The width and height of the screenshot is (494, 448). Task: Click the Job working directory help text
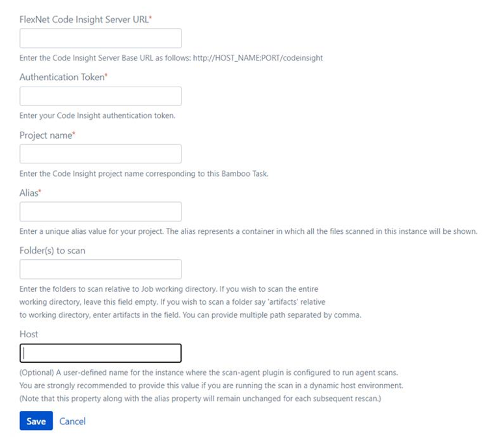point(169,288)
